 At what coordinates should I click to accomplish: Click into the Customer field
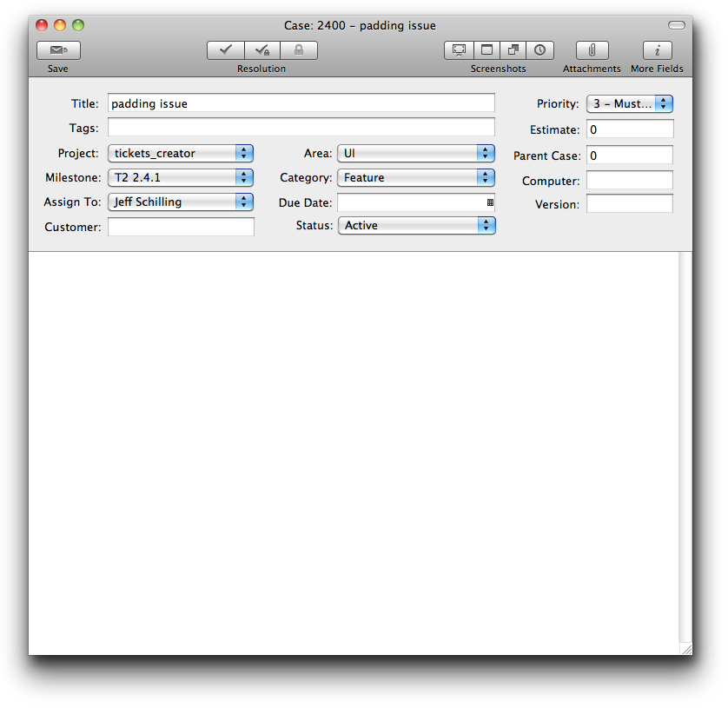[x=181, y=227]
